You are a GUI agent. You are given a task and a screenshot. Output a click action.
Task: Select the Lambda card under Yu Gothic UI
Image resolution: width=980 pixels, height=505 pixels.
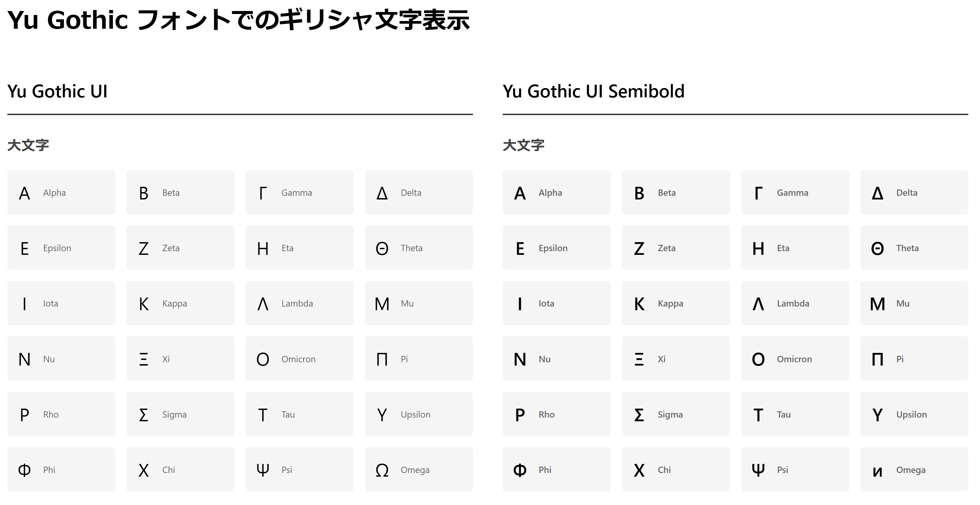(x=299, y=303)
